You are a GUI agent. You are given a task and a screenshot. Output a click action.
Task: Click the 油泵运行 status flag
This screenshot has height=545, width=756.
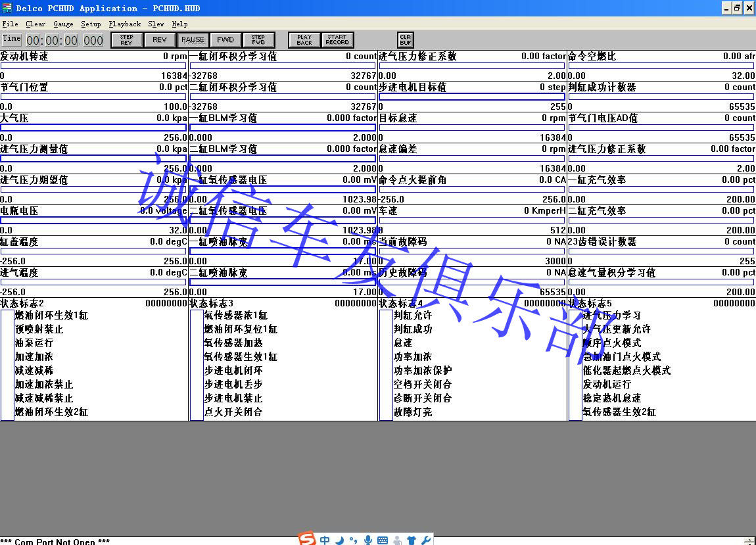tap(34, 343)
